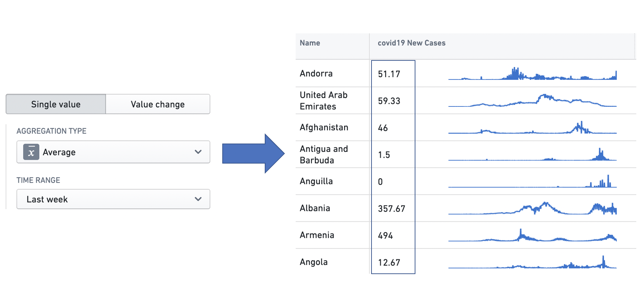The image size is (644, 305).
Task: Switch to Value change mode
Action: [158, 104]
